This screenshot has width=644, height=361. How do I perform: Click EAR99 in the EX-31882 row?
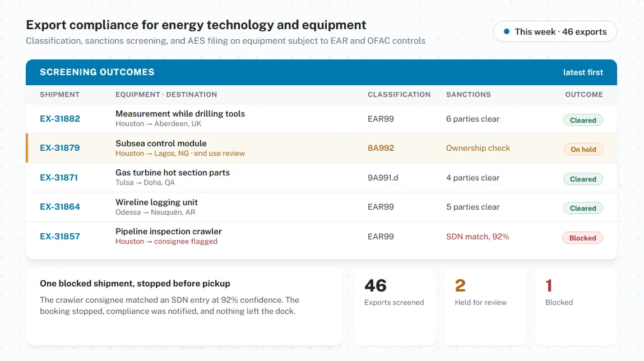click(x=381, y=119)
